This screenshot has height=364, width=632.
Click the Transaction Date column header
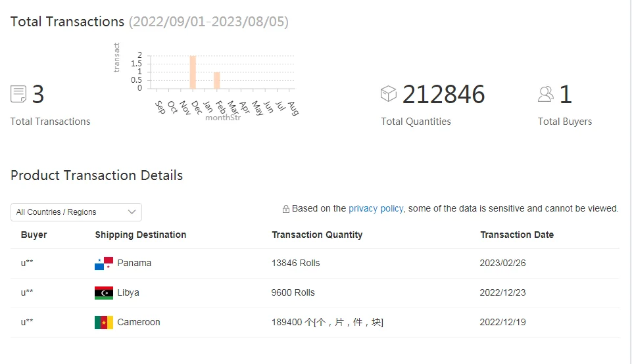516,235
